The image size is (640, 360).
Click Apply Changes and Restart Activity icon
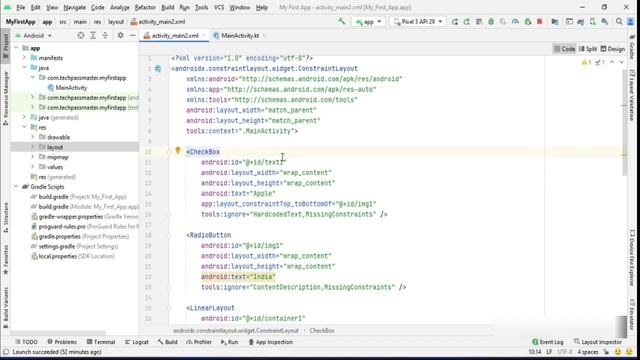click(x=467, y=22)
